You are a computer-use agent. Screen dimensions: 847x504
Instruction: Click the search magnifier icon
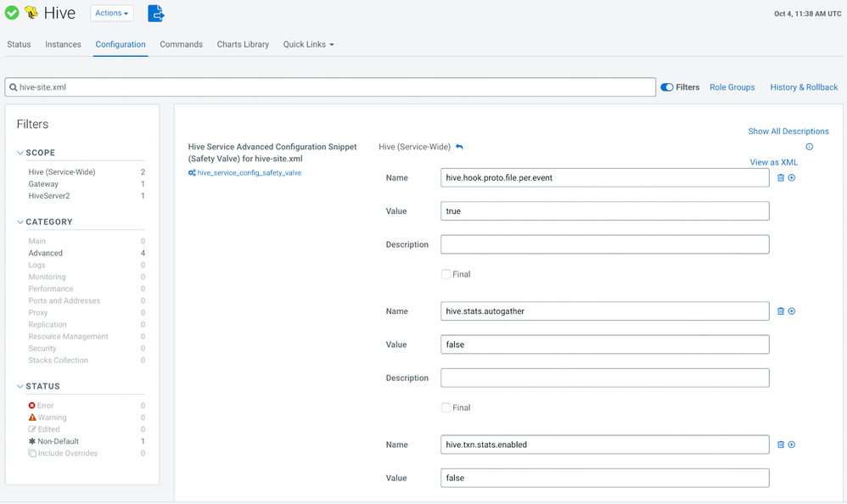tap(13, 87)
